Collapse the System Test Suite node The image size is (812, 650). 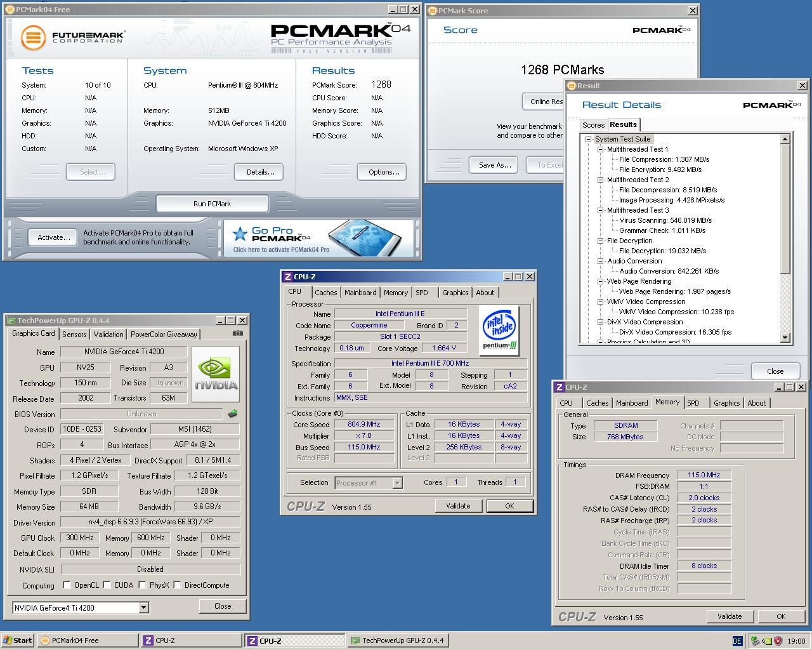[x=588, y=139]
